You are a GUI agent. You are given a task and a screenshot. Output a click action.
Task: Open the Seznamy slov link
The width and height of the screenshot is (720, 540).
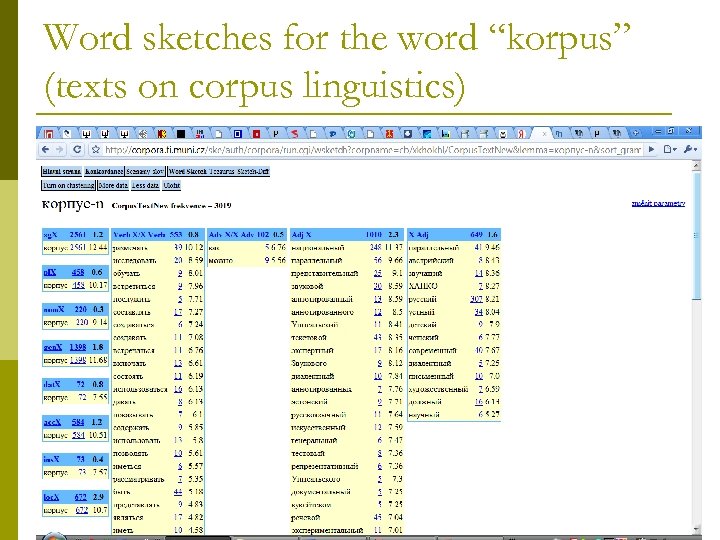145,171
